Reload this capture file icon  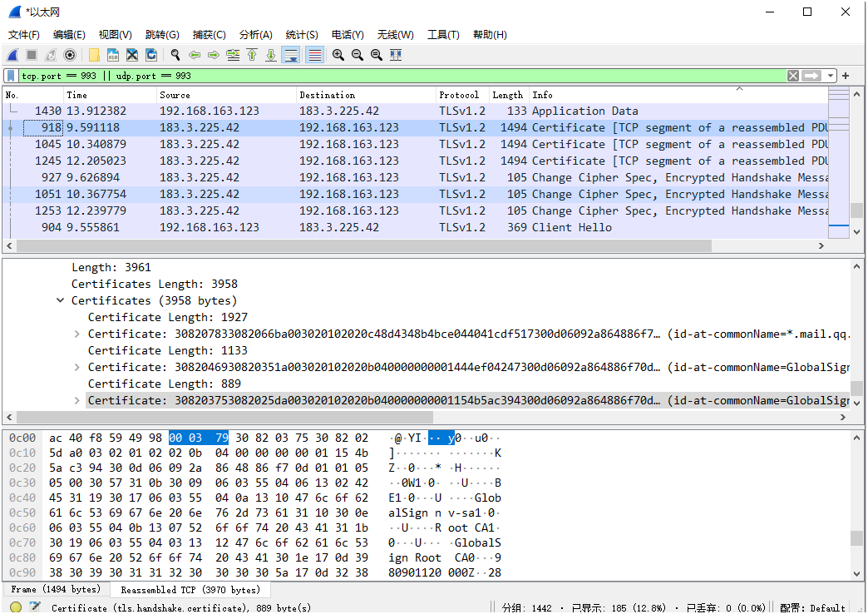[151, 55]
